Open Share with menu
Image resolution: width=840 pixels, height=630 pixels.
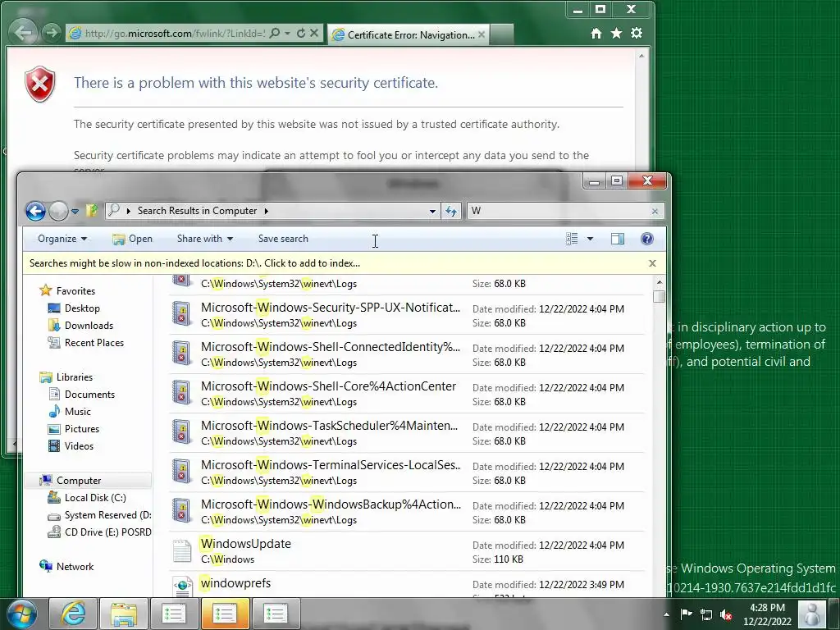pos(204,239)
